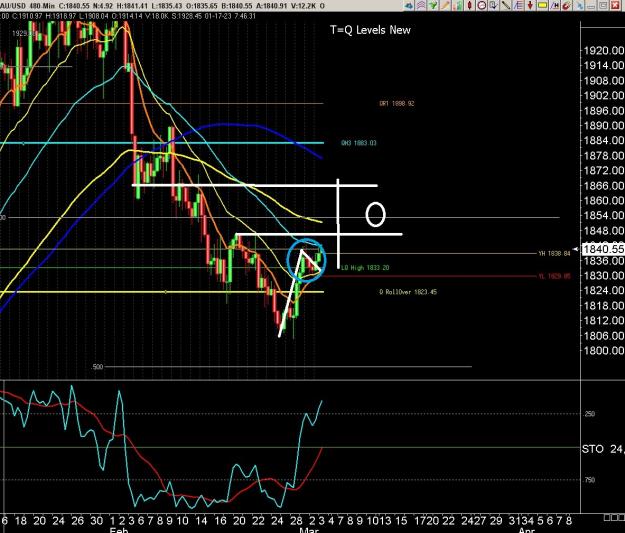Click the current price tag 1840.55
Image resolution: width=625 pixels, height=533 pixels.
click(x=603, y=249)
